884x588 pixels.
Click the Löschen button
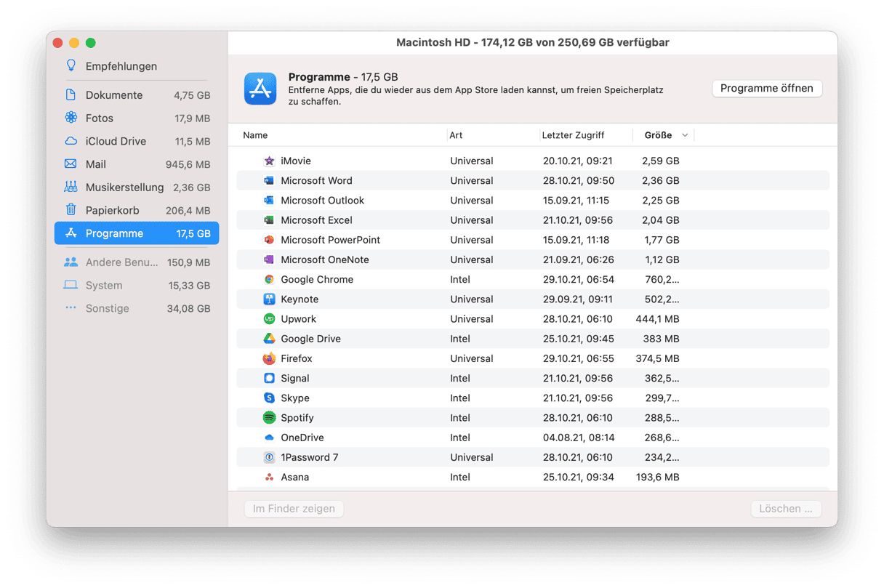coord(786,509)
